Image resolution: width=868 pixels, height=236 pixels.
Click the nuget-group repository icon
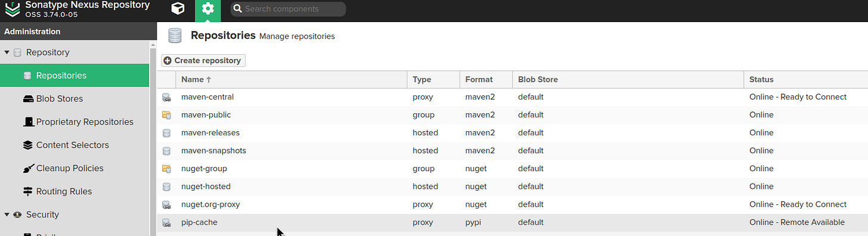point(166,168)
